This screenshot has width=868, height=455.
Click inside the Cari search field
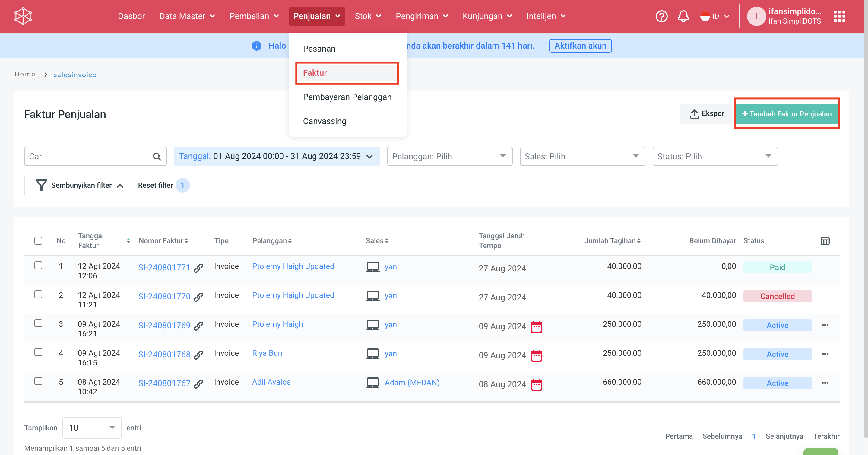pos(87,156)
